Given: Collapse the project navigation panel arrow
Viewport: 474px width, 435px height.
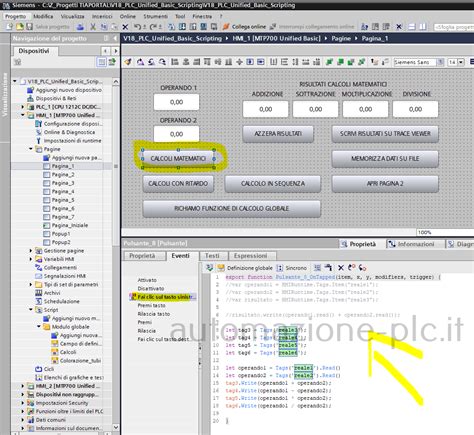Looking at the screenshot, I should (x=115, y=39).
